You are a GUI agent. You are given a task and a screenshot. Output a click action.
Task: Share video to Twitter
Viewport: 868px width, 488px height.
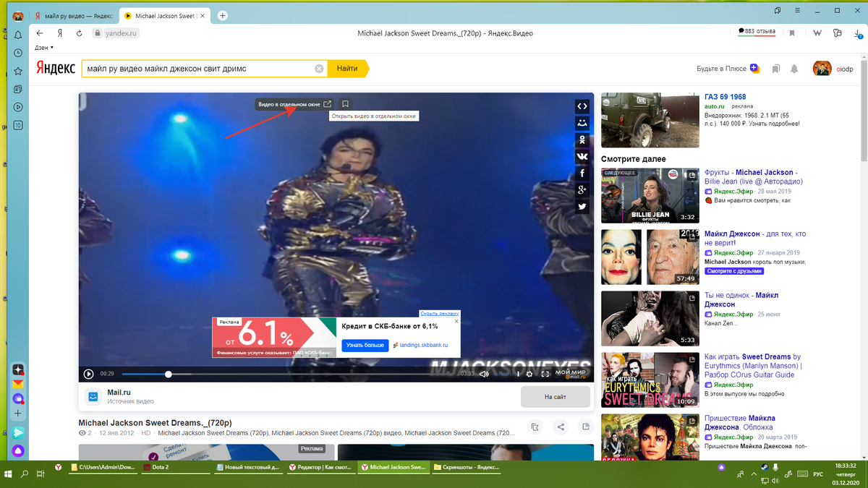tap(582, 206)
